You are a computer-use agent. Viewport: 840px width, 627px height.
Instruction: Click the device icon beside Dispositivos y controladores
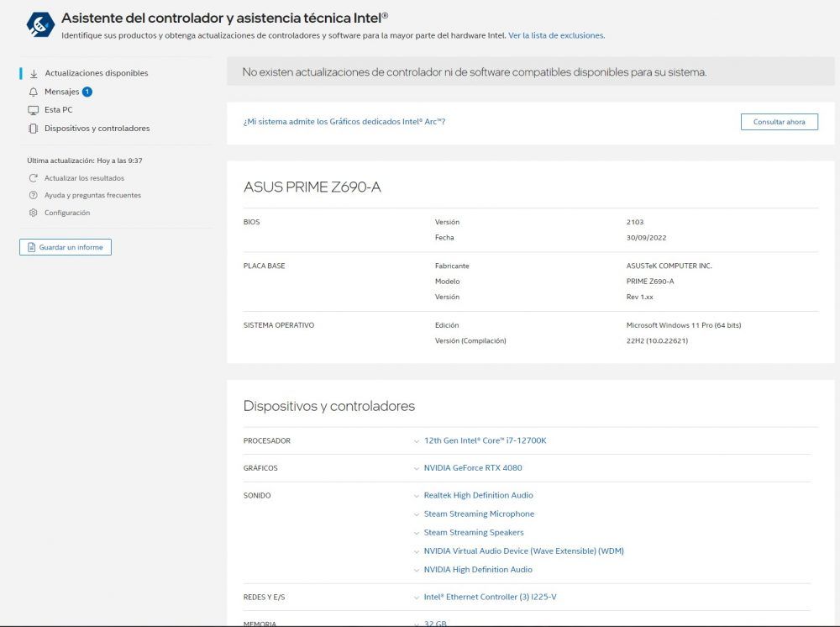34,129
